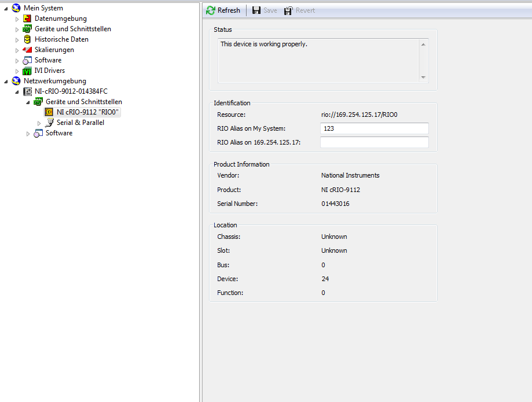Expand Geräte und Schnittstellen under Mein System
Screen dimensions: 532x402
[x=17, y=29]
